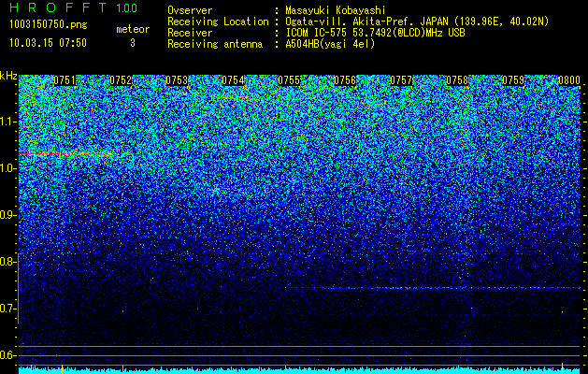Select the filename 1003150750.png
588x374 pixels.
[49, 24]
